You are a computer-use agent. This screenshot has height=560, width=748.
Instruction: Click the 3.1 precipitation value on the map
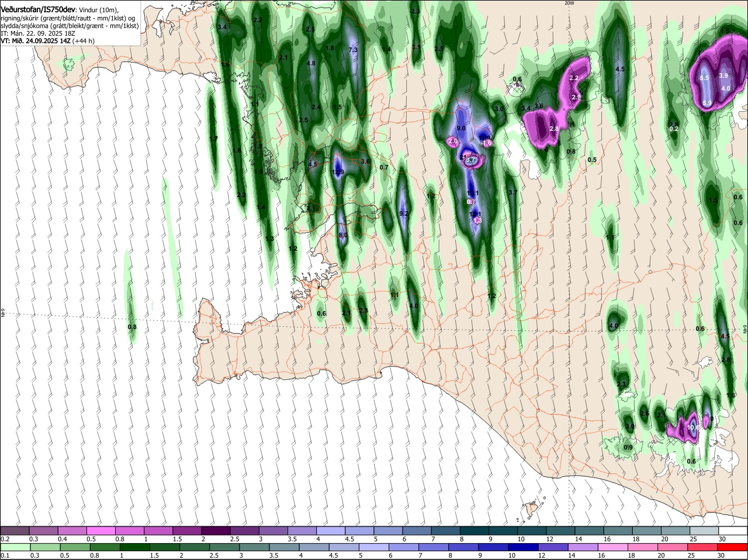(x=416, y=47)
